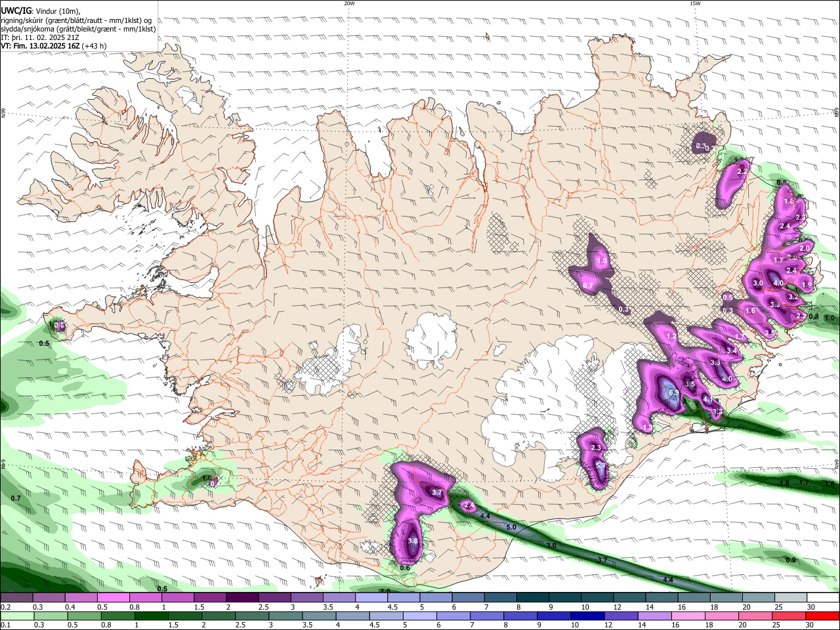
Task: Click the '3.5' snowfall value in the southeast
Action: (x=690, y=384)
